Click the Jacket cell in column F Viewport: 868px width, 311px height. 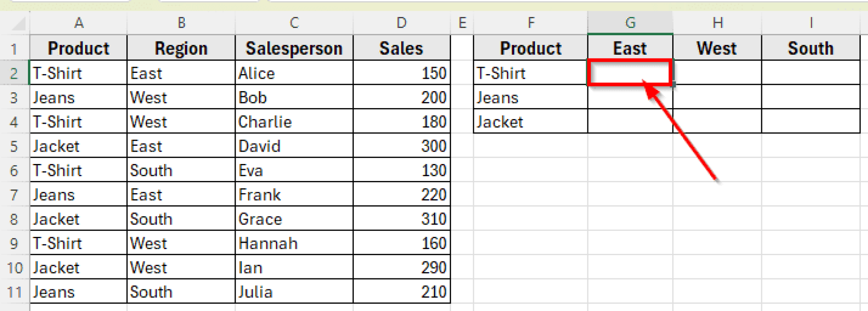tap(531, 122)
